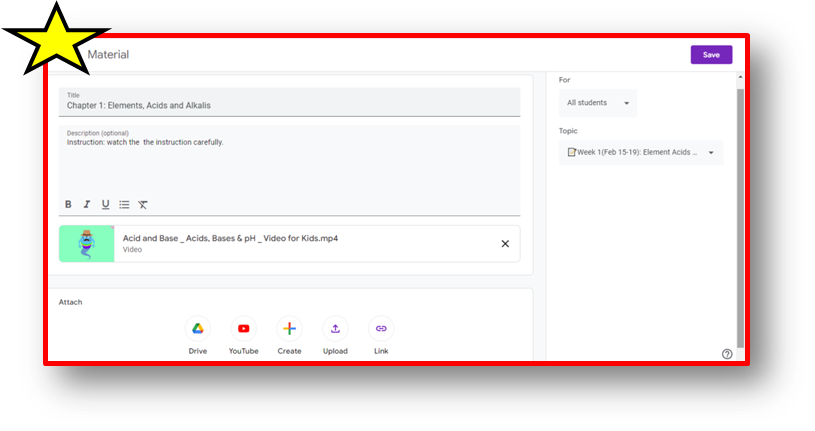Attach a YouTube video
Screen dimensions: 815x431
(243, 329)
